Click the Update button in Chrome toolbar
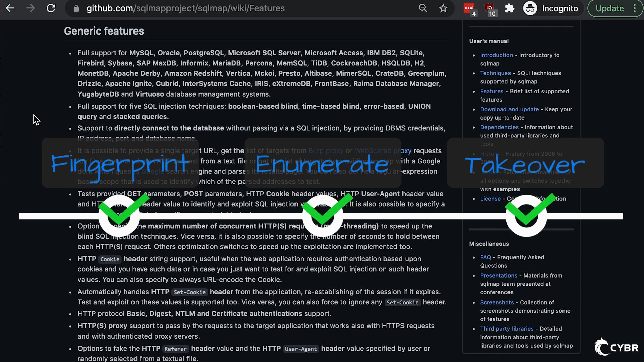This screenshot has height=362, width=644. pos(609,8)
